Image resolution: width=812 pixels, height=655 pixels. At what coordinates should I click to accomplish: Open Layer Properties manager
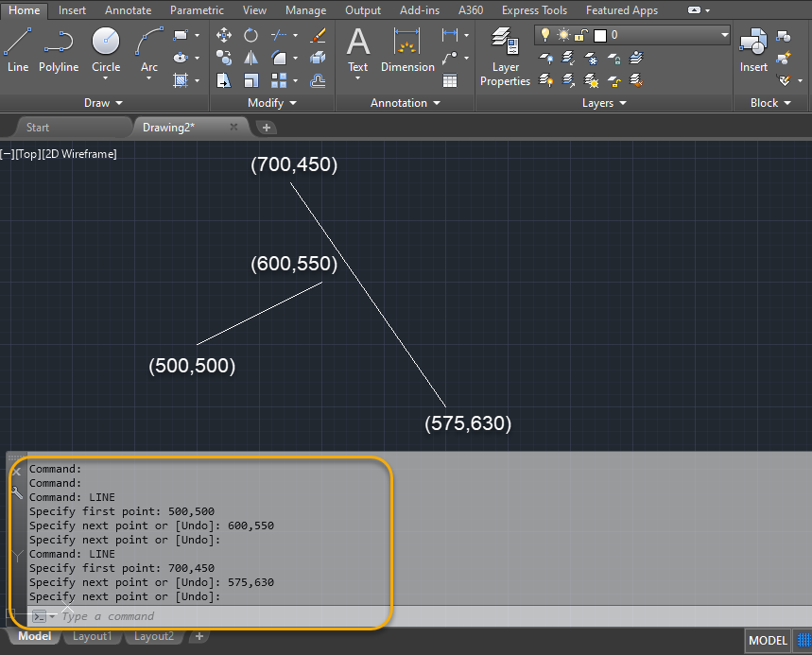click(505, 57)
